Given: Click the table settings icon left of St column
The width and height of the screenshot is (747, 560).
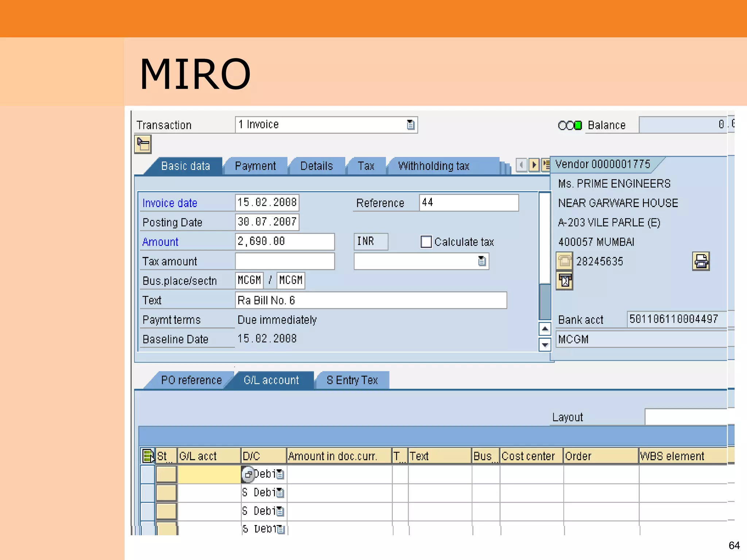Looking at the screenshot, I should click(148, 456).
